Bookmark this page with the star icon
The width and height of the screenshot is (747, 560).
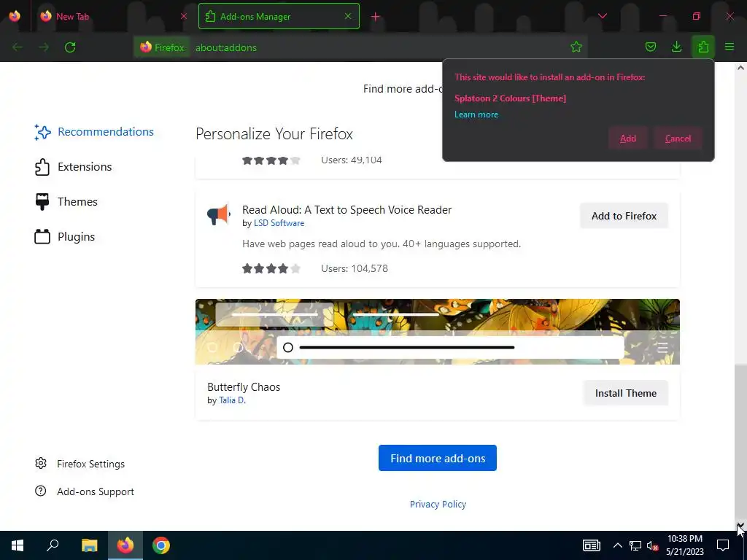(576, 47)
